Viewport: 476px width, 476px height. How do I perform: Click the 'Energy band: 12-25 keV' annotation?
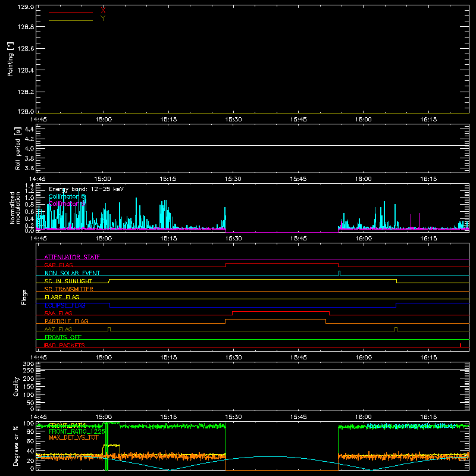(x=86, y=189)
